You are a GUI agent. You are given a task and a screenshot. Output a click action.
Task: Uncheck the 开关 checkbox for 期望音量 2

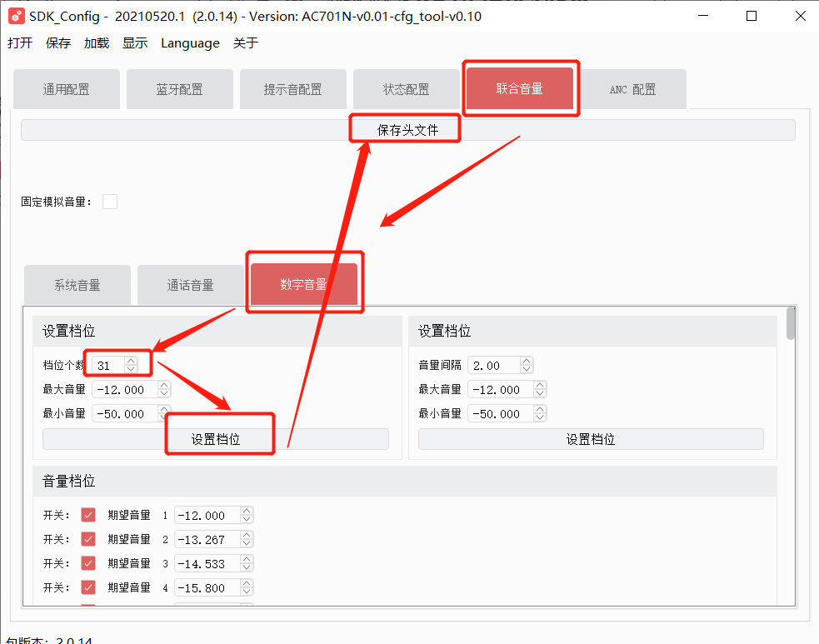tap(88, 539)
